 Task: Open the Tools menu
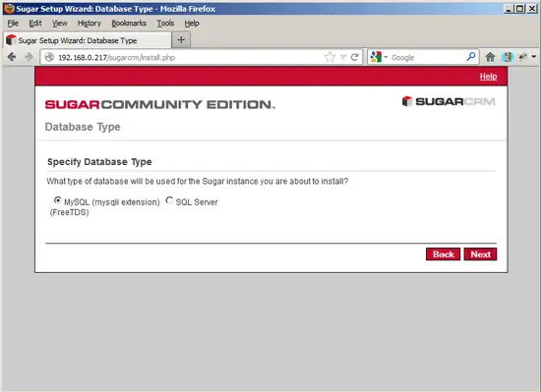[165, 23]
